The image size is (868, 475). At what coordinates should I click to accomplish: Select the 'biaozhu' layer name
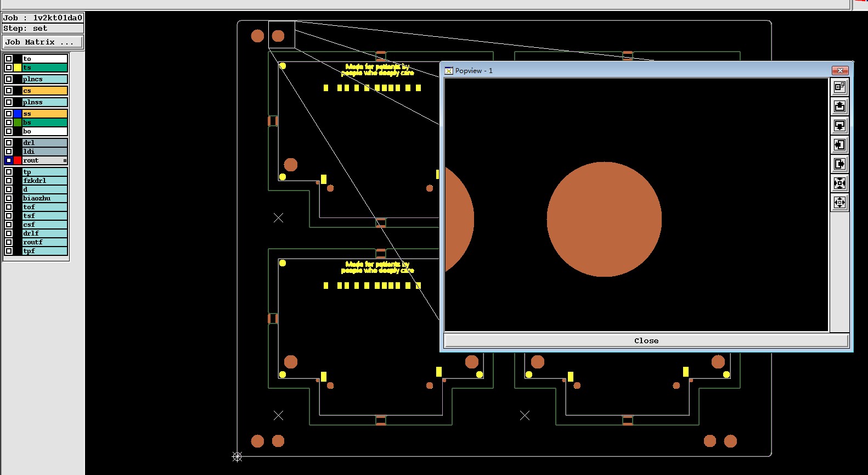45,198
